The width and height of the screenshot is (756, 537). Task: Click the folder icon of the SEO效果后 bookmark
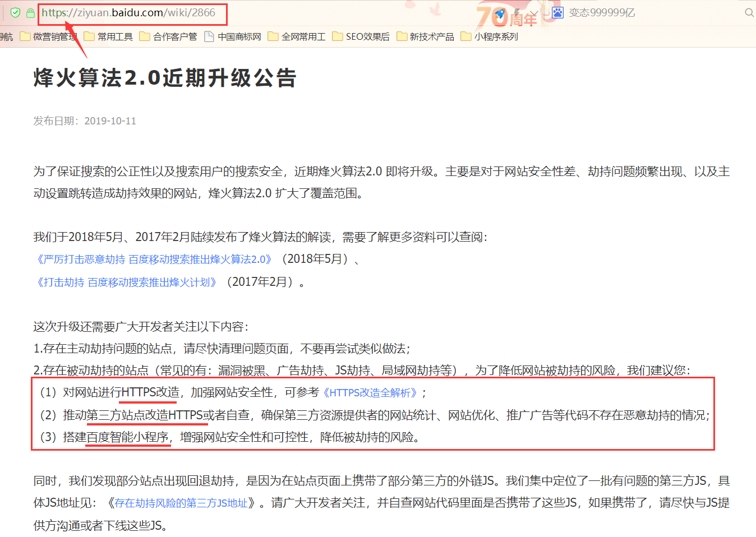click(337, 36)
